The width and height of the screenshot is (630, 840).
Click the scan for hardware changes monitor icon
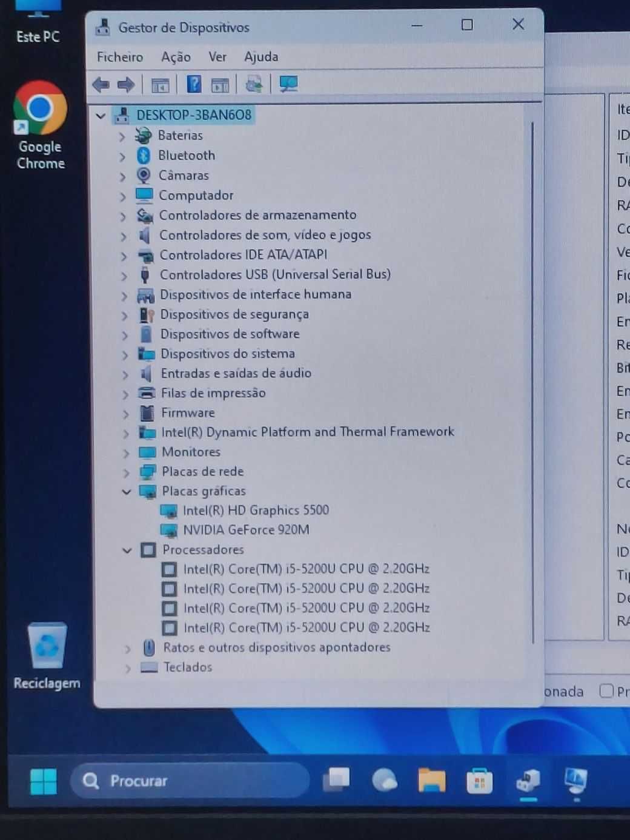pos(288,84)
